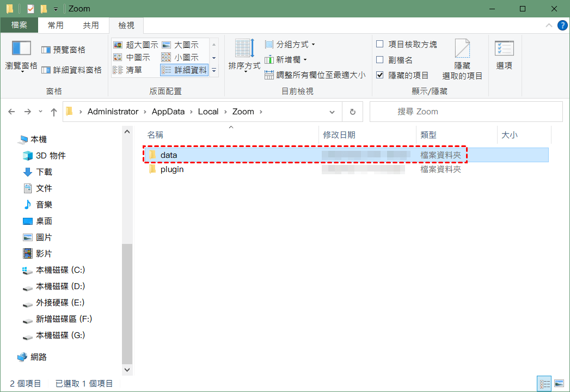Click the sidebar scrollbar up arrow
570x392 pixels.
127,132
